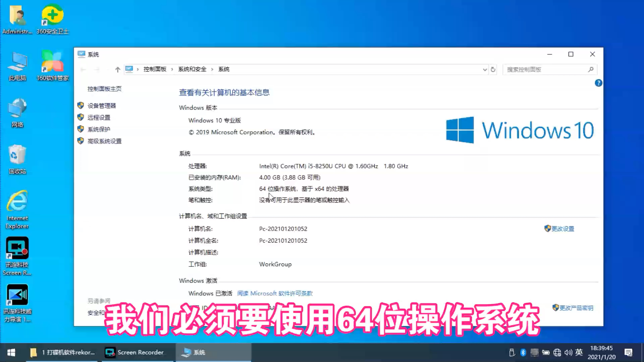Click the 更改设置 link
The image size is (644, 362).
point(563,229)
